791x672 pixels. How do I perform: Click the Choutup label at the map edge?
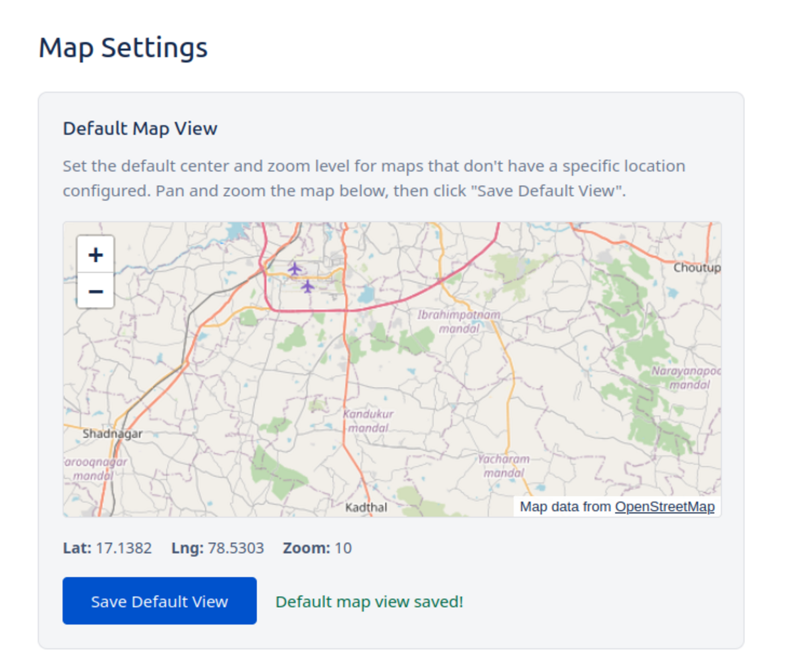696,269
